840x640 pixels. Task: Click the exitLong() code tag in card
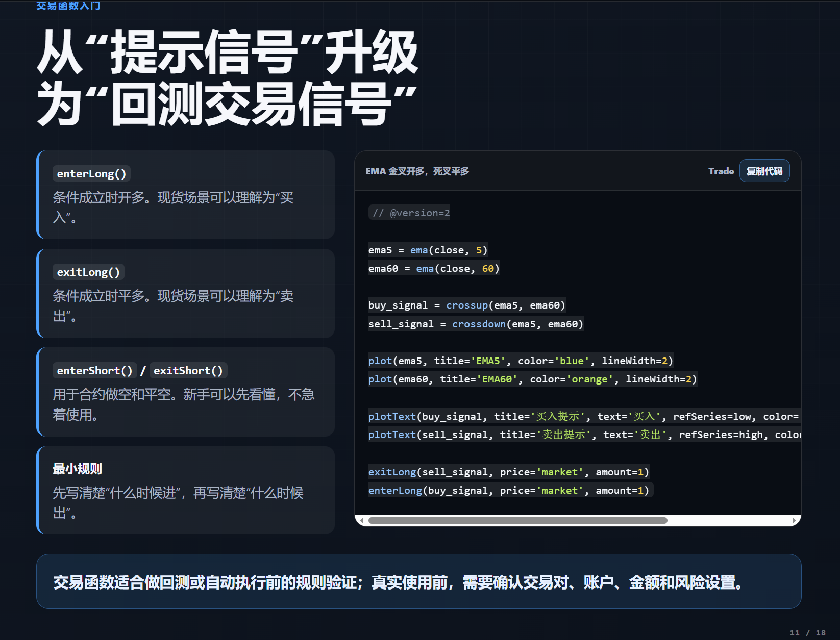coord(88,272)
